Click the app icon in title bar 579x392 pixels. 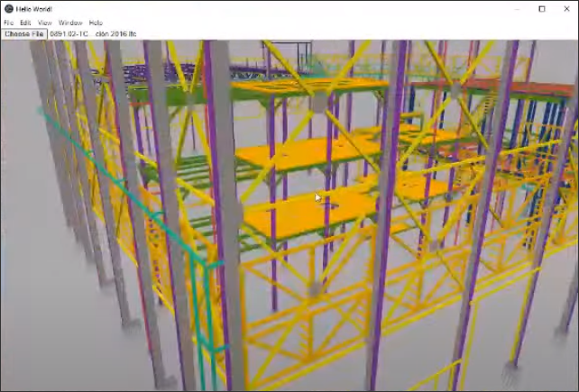8,8
